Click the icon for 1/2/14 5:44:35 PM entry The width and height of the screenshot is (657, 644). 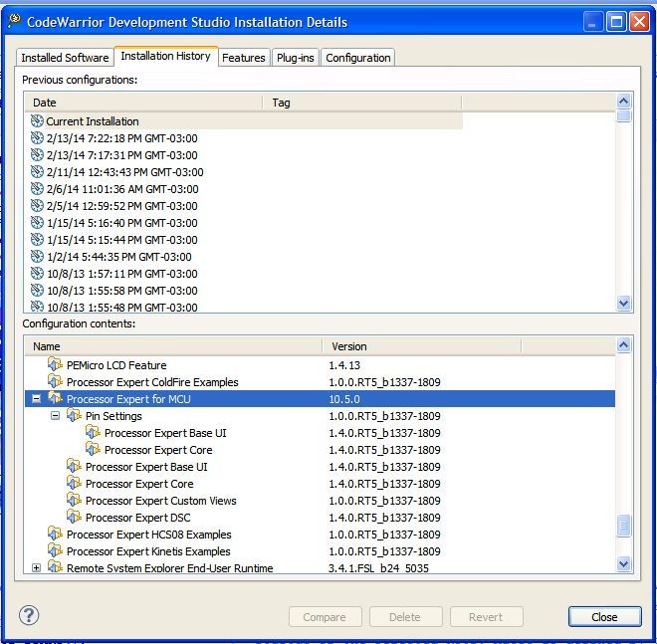(37, 257)
